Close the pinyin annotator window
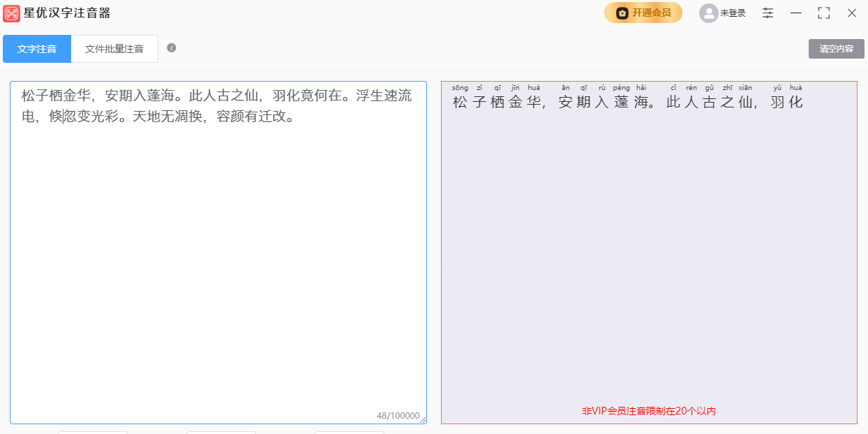868x434 pixels. (x=851, y=13)
